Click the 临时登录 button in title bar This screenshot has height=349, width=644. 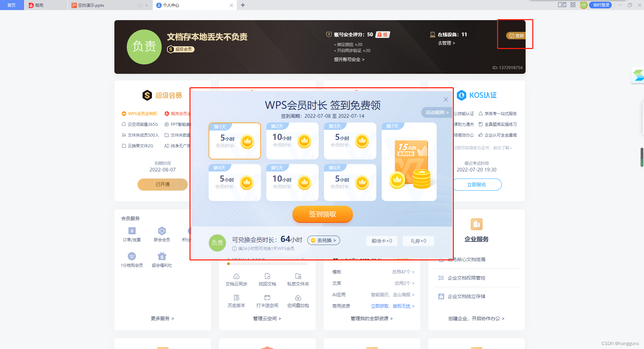[601, 5]
